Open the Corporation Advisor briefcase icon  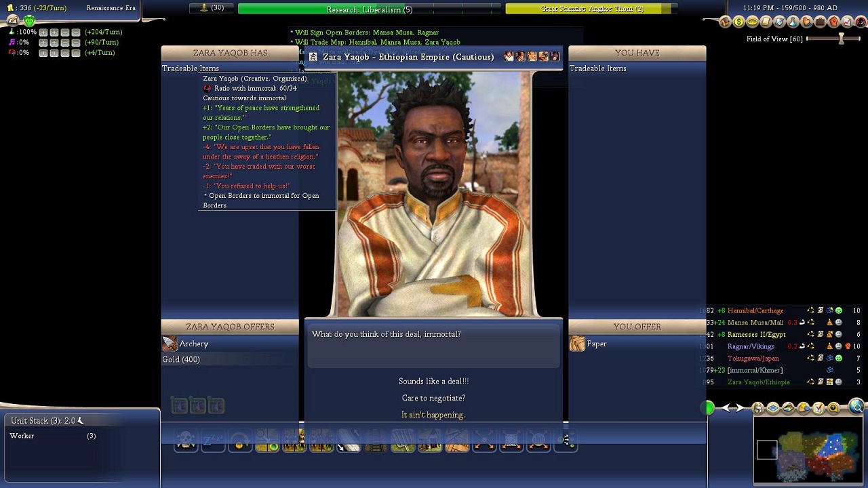click(820, 22)
